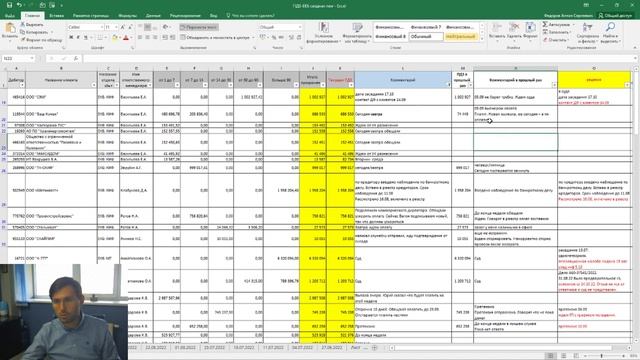Click the Cut scissors icon
The width and height of the screenshot is (640, 360).
(23, 25)
